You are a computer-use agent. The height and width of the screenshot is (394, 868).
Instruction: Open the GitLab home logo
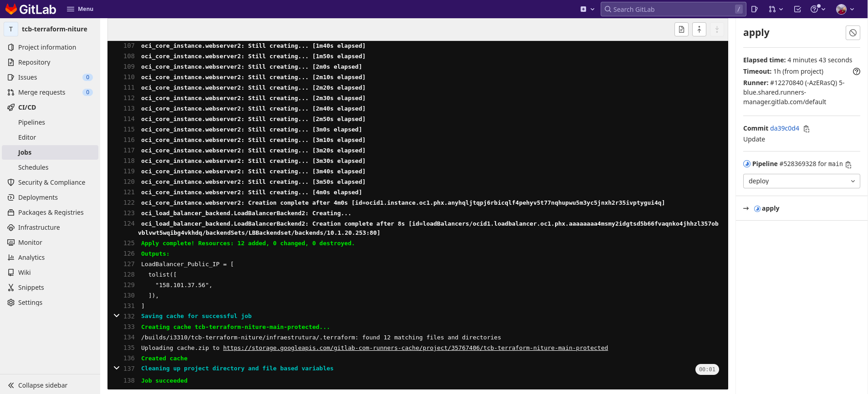click(x=30, y=9)
